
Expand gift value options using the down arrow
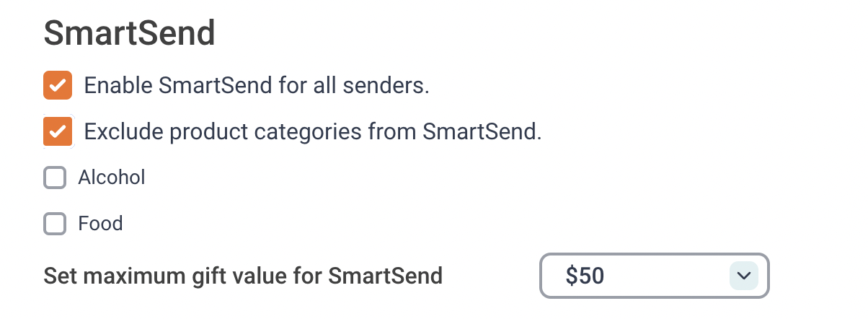(x=744, y=276)
